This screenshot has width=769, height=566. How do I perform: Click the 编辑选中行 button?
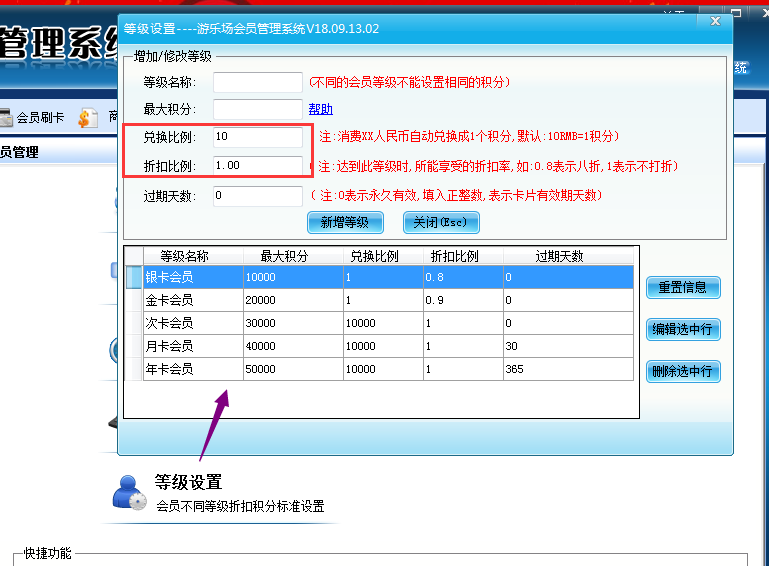tap(683, 330)
